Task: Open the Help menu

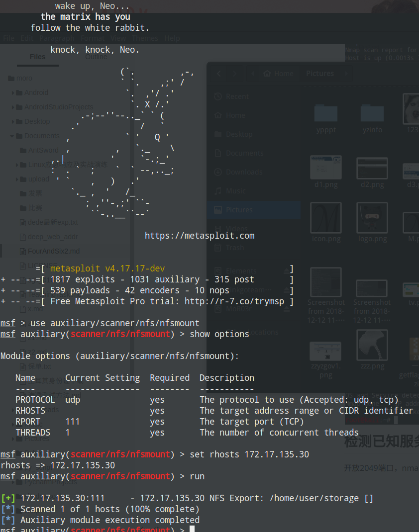Action: click(x=172, y=38)
